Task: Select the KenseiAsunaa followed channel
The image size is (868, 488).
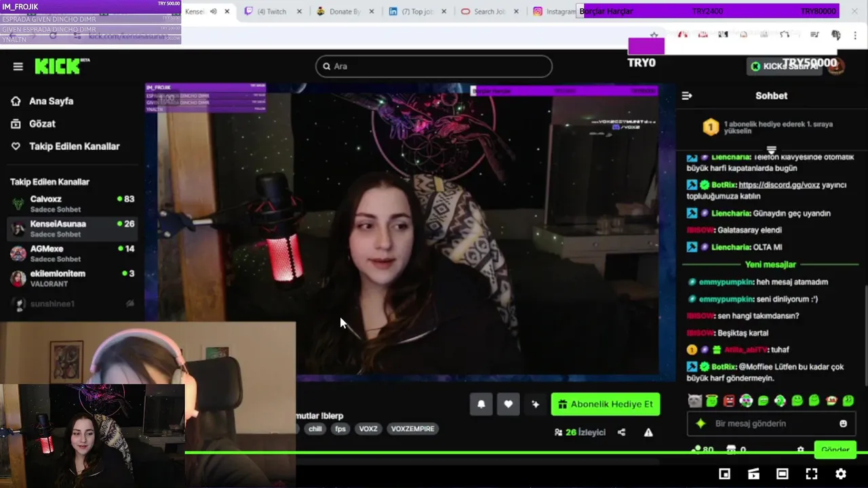Action: coord(73,228)
